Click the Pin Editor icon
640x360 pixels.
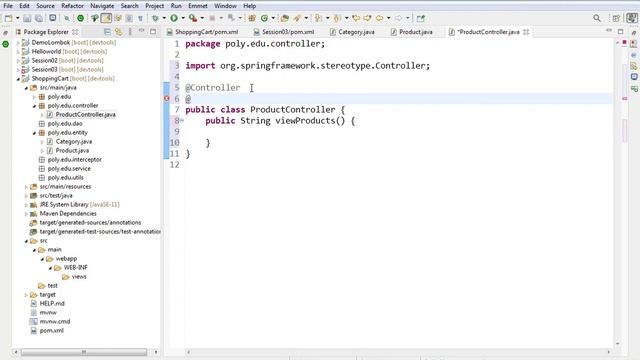pos(421,18)
